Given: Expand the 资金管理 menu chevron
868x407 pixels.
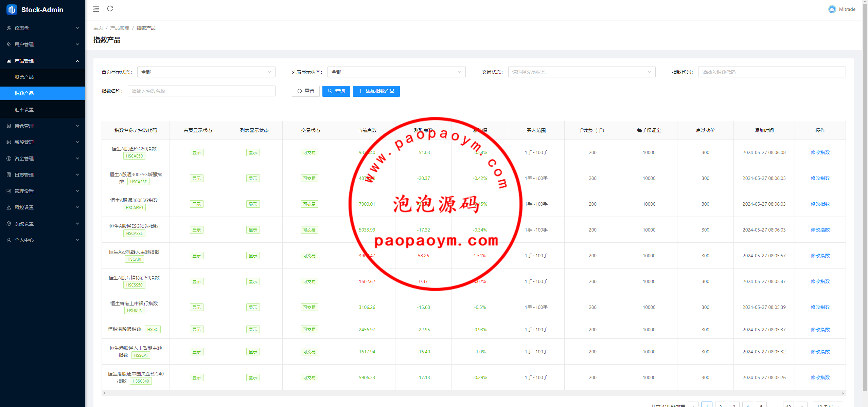Looking at the screenshot, I should click(x=77, y=159).
